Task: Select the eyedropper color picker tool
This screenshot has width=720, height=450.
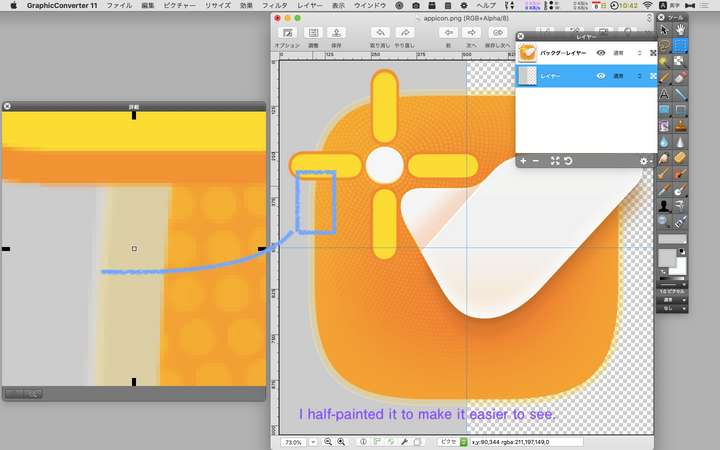Action: click(x=680, y=221)
